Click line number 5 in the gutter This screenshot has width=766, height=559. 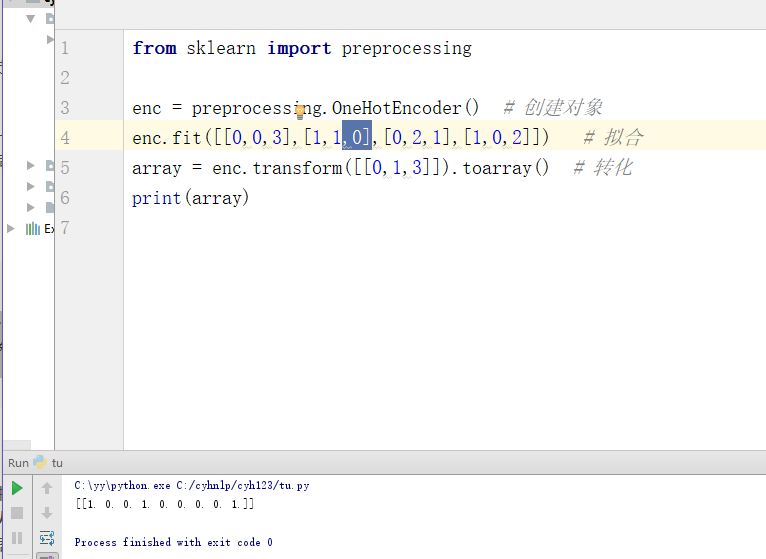65,168
